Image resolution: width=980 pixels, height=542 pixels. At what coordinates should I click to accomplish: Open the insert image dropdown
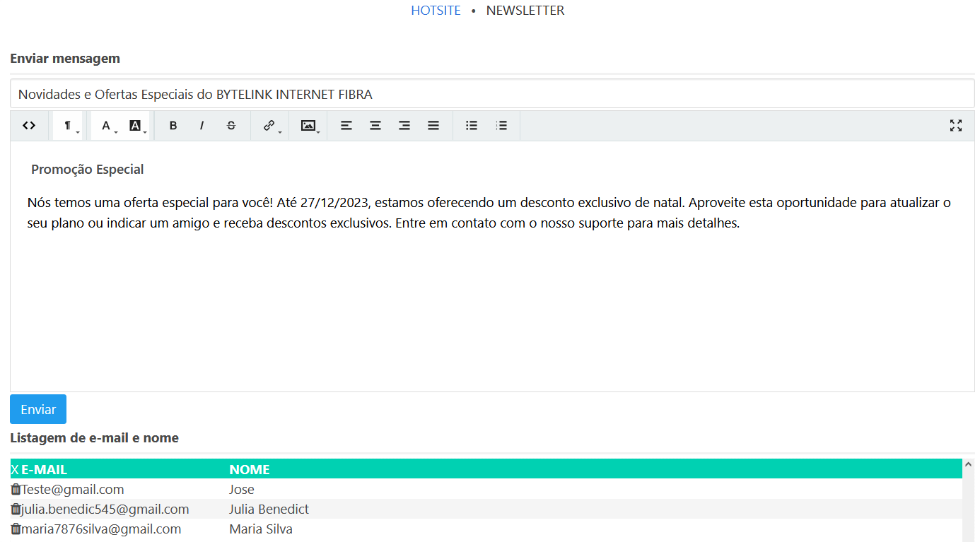tap(308, 126)
